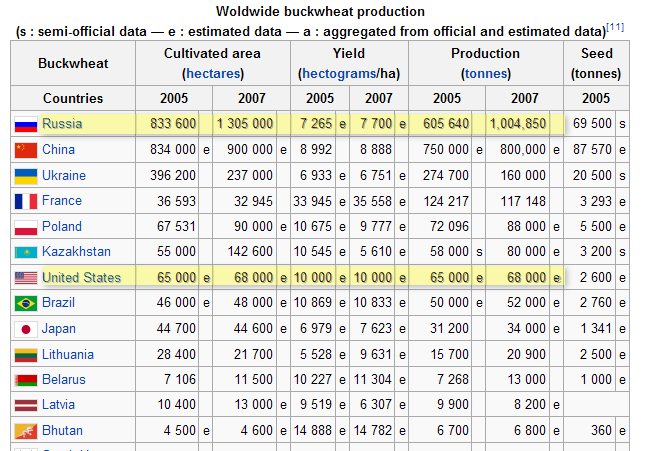Open the tonnes link under Production

485,74
